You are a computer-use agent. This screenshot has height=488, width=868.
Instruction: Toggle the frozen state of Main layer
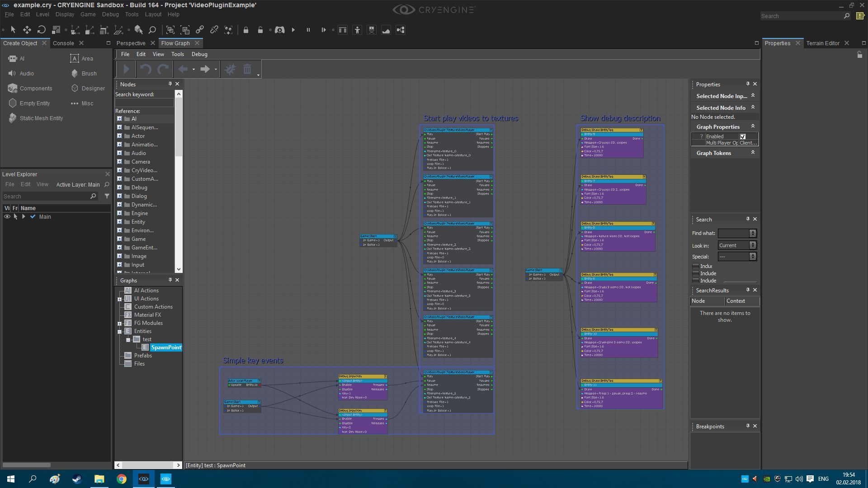[15, 217]
